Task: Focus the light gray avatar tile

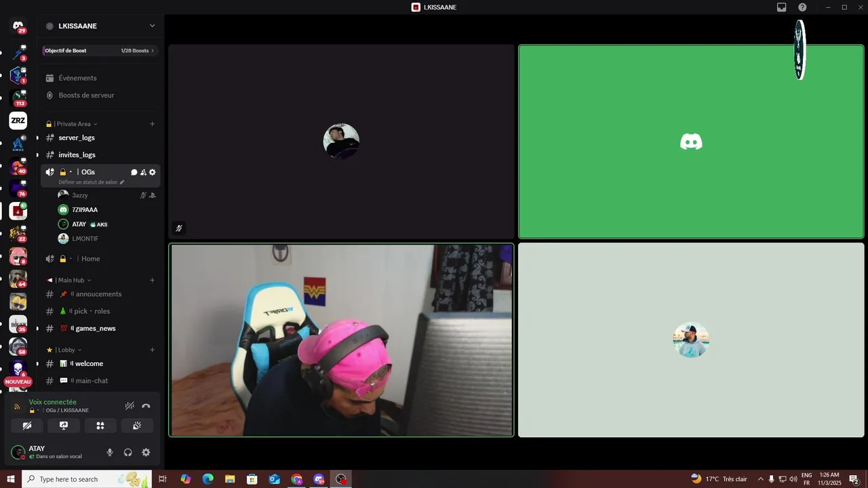Action: coord(691,340)
